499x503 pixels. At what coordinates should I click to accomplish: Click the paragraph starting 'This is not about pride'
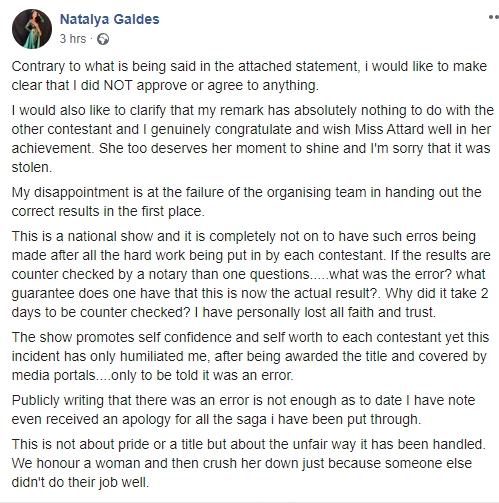point(249,464)
